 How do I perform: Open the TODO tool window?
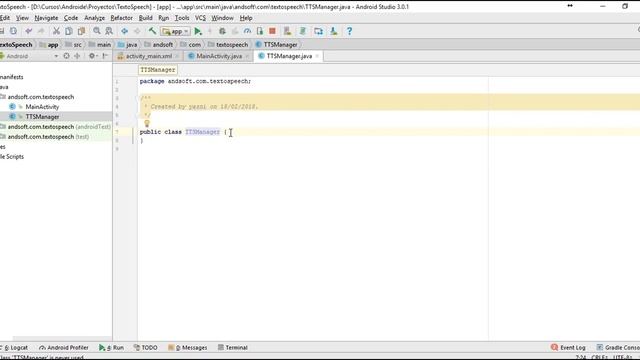pos(146,348)
